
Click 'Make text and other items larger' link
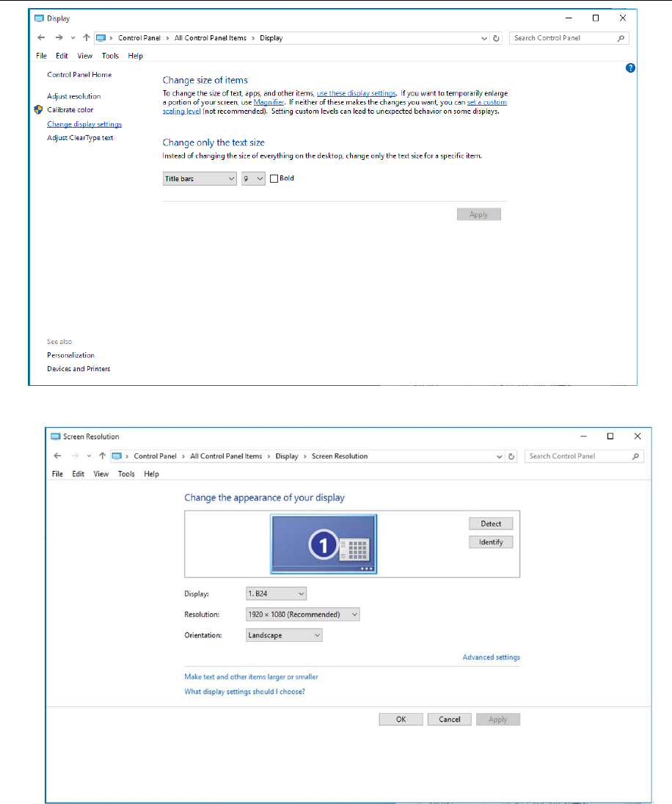(251, 677)
